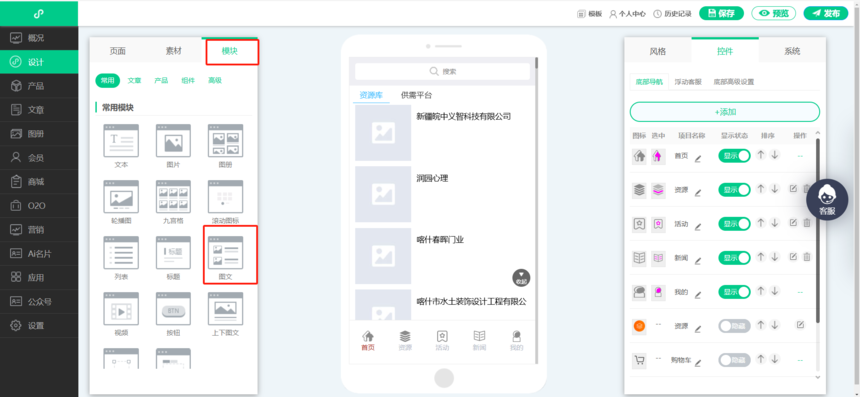860x397 pixels.
Task: Switch to 模块 tab
Action: 230,51
